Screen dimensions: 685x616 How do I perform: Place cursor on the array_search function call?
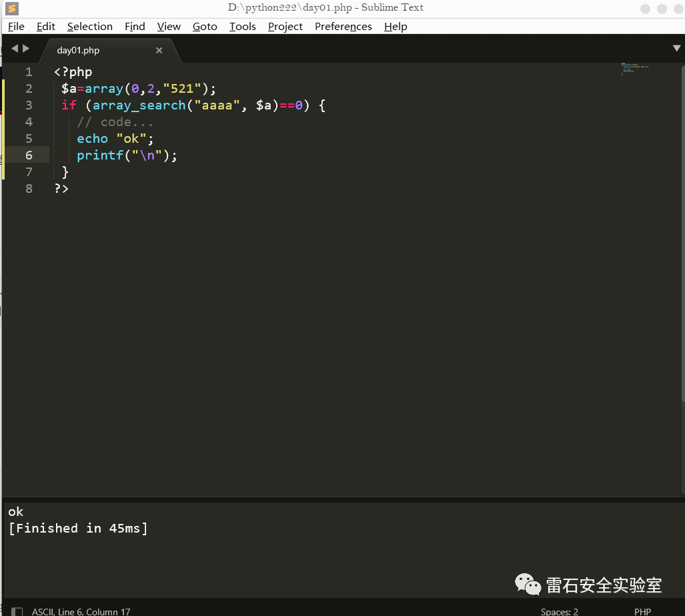(139, 105)
